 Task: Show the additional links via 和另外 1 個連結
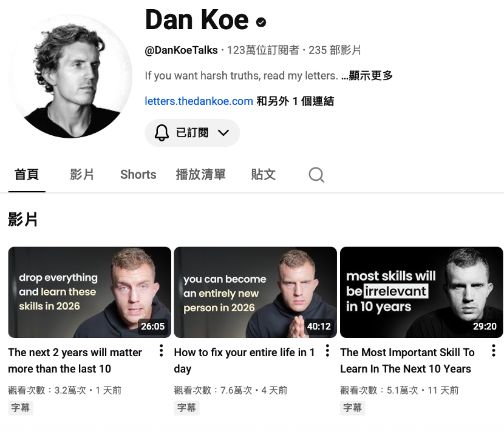[295, 101]
